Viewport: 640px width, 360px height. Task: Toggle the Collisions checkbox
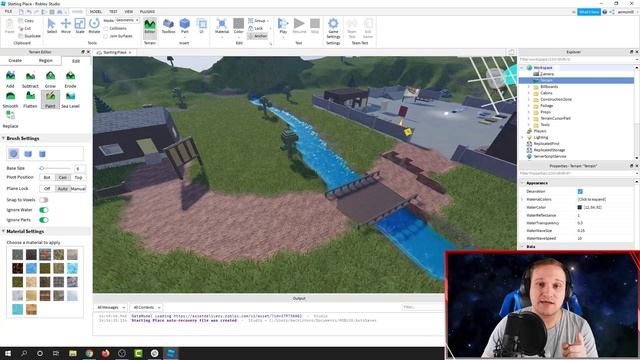tap(106, 28)
